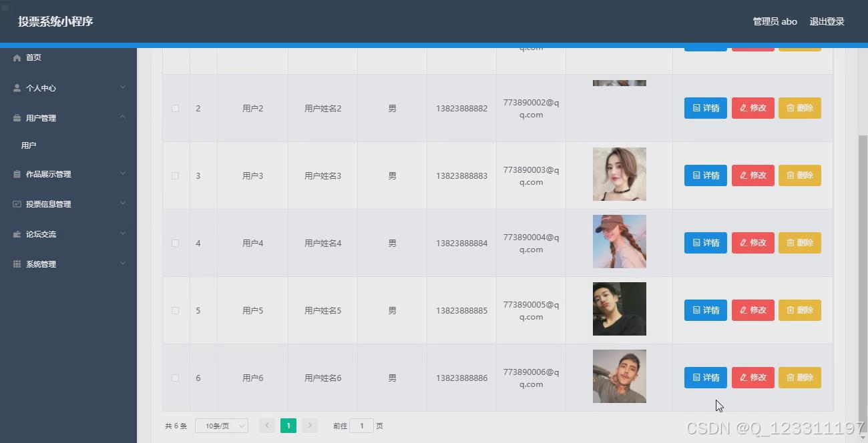Go to the next page arrow
Screen dimensions: 868x443
point(309,426)
